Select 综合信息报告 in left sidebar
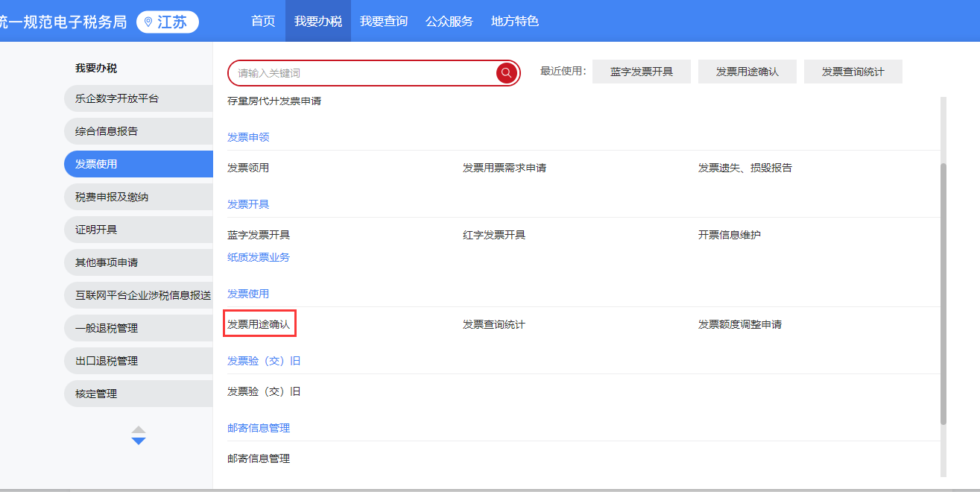This screenshot has height=492, width=980. click(x=107, y=131)
